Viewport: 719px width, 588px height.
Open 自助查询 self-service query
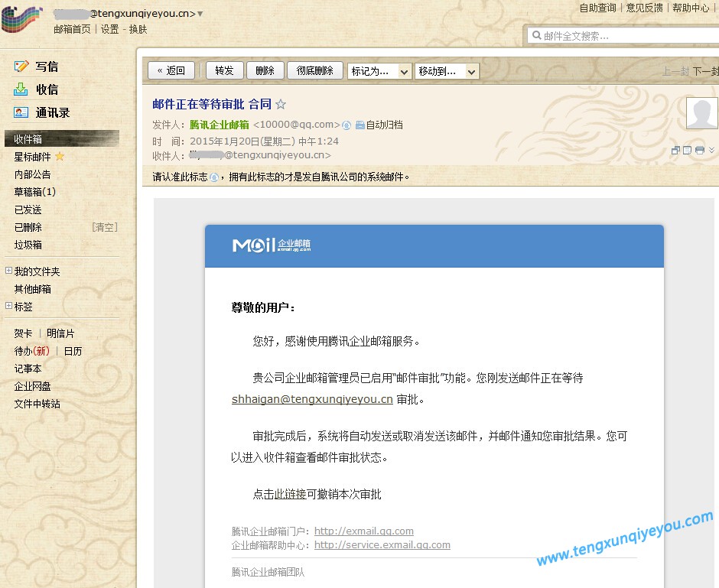point(598,8)
